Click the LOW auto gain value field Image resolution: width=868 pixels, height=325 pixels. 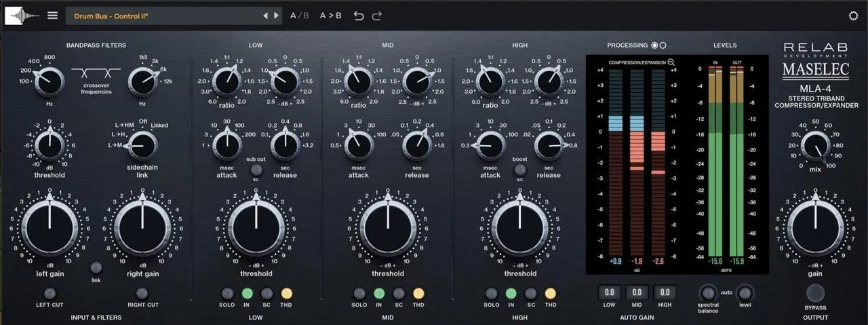click(x=609, y=292)
